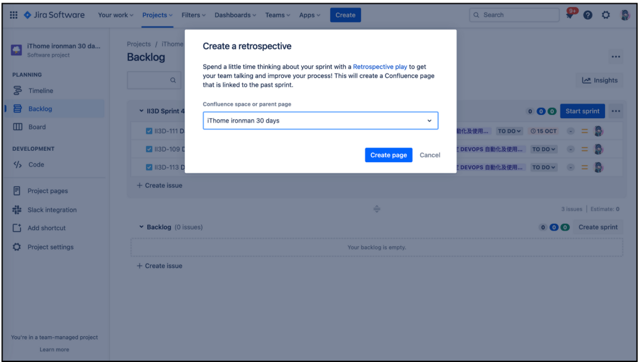Open the Teams menu
This screenshot has height=362, width=644.
(277, 15)
